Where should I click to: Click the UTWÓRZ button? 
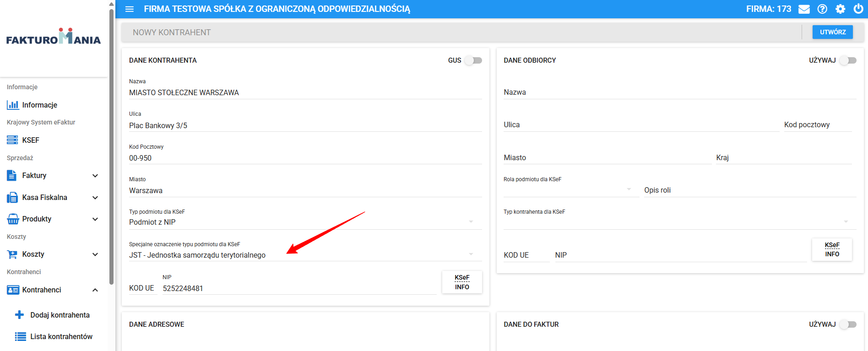pyautogui.click(x=832, y=32)
